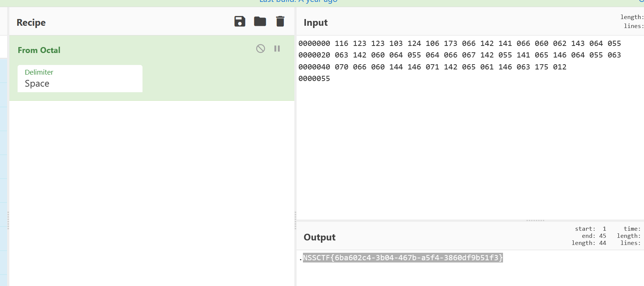Click the 0000055 offset line
The height and width of the screenshot is (286, 644).
click(x=314, y=78)
